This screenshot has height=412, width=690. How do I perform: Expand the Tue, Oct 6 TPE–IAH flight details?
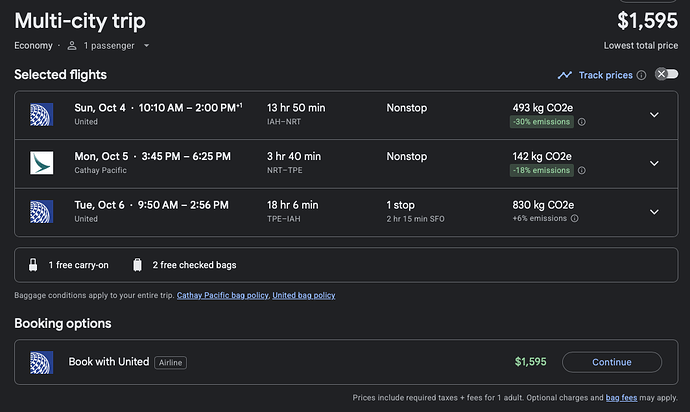point(654,212)
